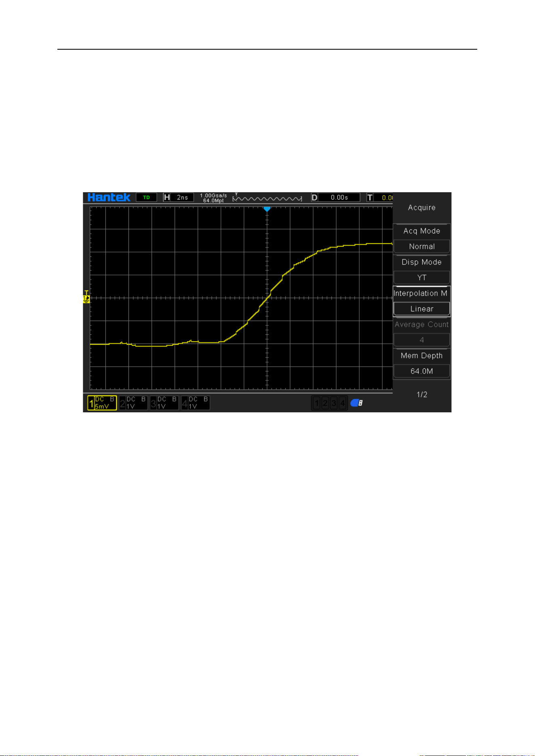Screen dimensions: 535x756
Task: Click the Average Count value 4
Action: (421, 340)
